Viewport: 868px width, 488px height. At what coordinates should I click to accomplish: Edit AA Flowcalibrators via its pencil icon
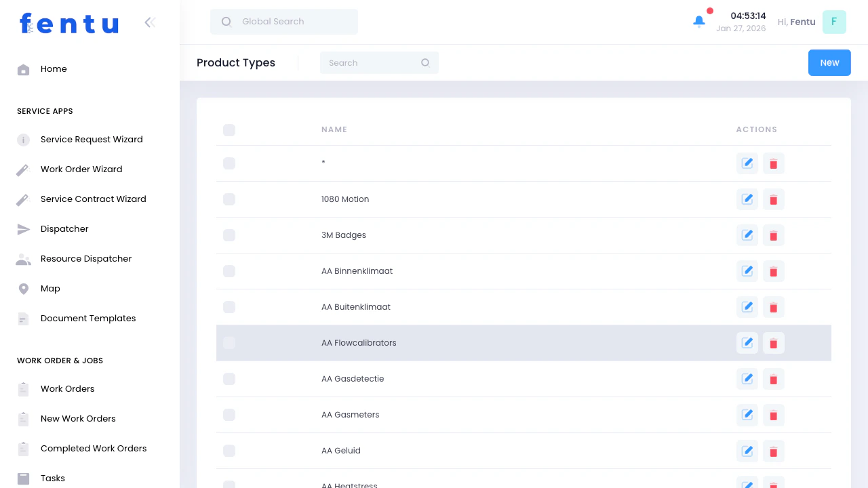click(747, 343)
